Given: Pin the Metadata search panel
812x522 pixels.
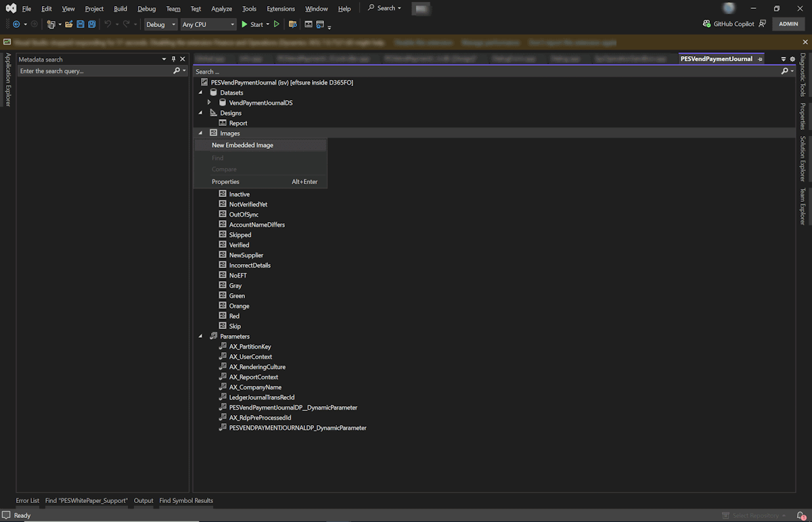Looking at the screenshot, I should [x=173, y=59].
